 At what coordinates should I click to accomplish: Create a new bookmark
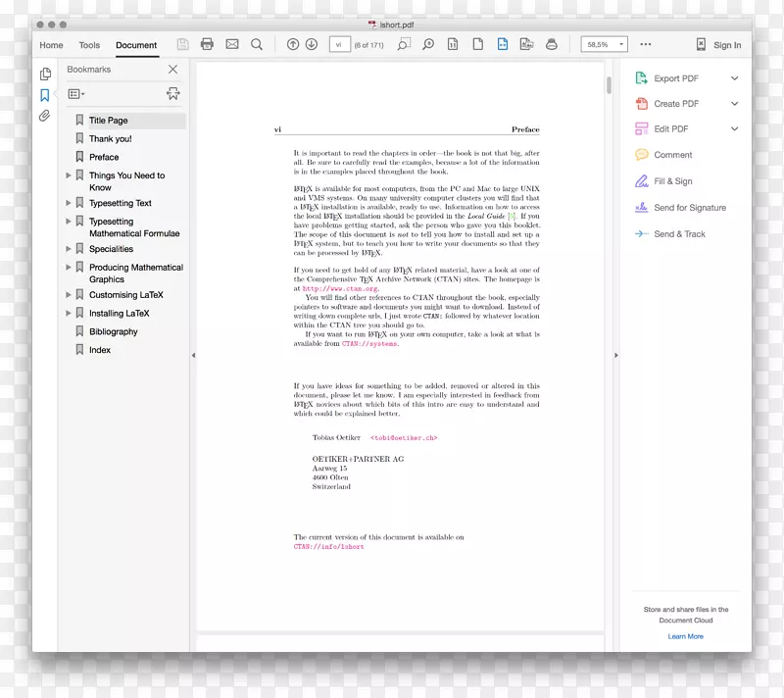click(172, 94)
